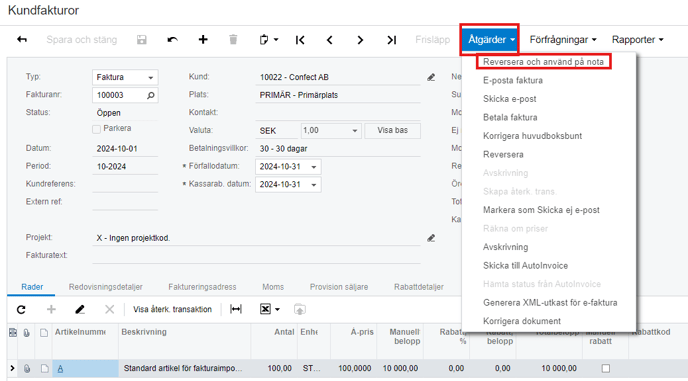The image size is (688, 381).
Task: Click the Visa bas button
Action: pos(392,130)
